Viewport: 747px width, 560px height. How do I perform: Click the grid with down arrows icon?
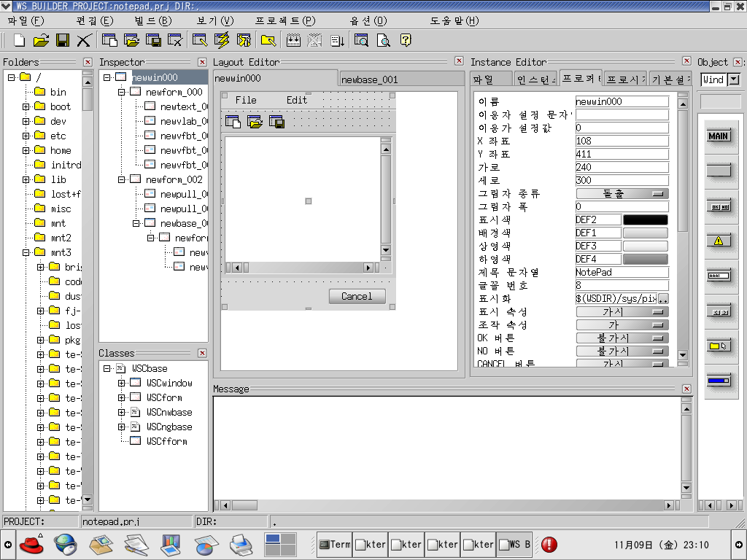coord(293,41)
